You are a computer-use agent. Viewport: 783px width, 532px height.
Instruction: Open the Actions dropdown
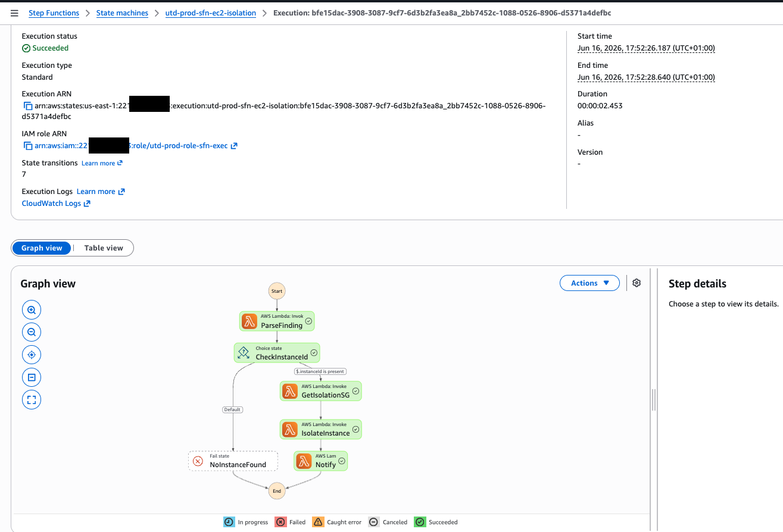coord(590,283)
